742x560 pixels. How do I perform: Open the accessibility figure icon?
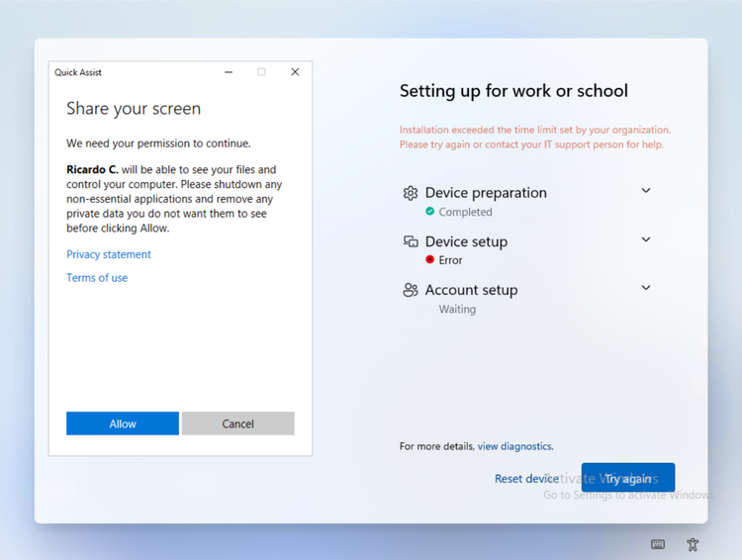(693, 544)
